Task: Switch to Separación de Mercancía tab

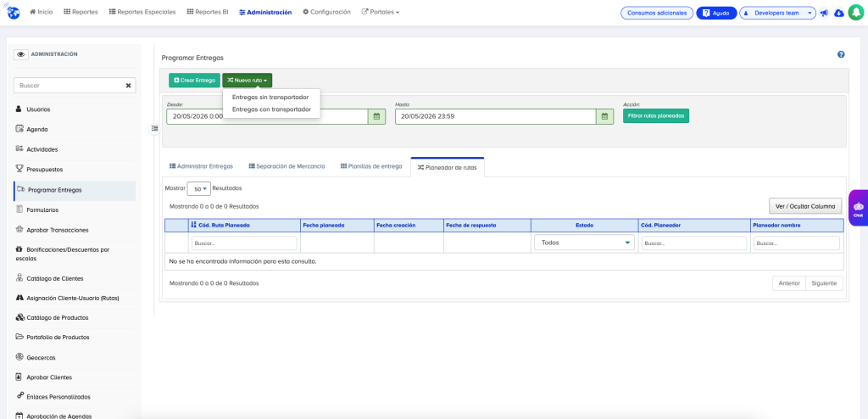Action: pos(287,166)
